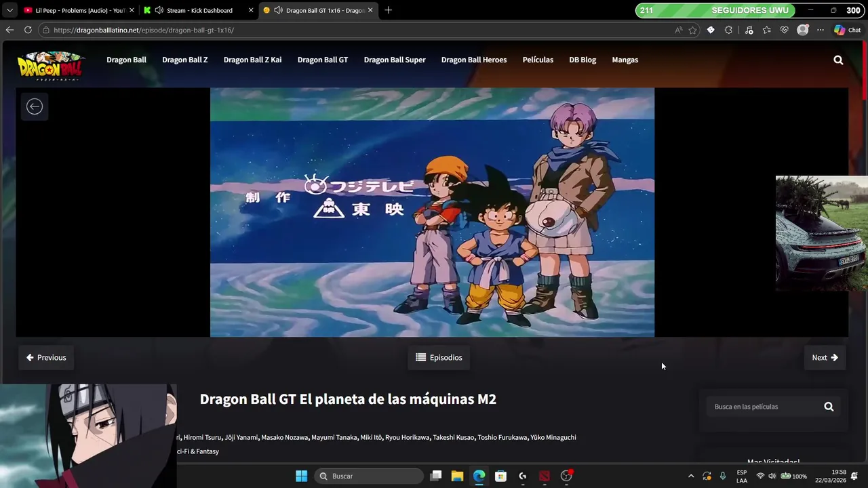This screenshot has height=488, width=868.
Task: Click the 'Busca en las películas' search field
Action: (x=763, y=407)
